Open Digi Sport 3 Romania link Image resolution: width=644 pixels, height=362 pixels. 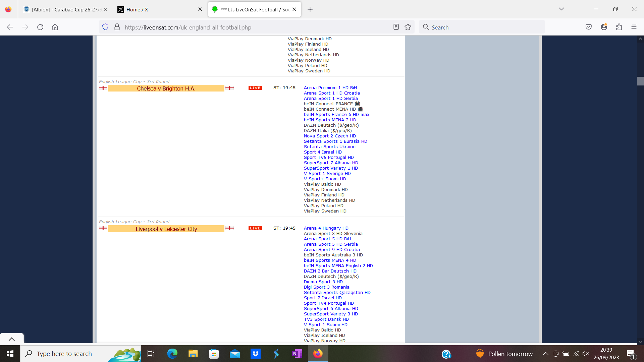point(327,287)
